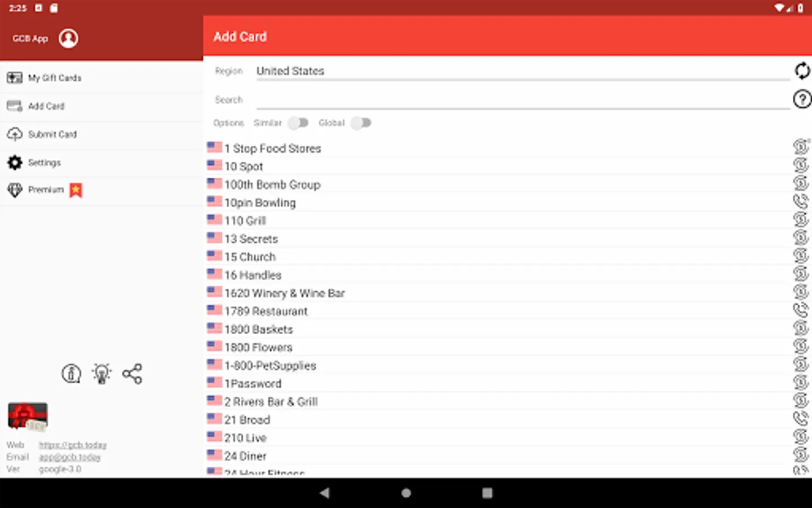
Task: Open Submit Card in the sidebar
Action: (101, 134)
